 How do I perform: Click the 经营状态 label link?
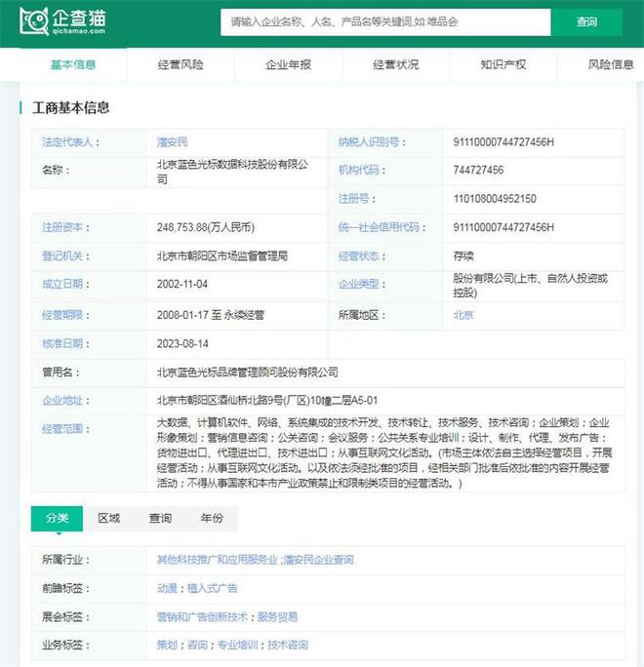[x=358, y=256]
